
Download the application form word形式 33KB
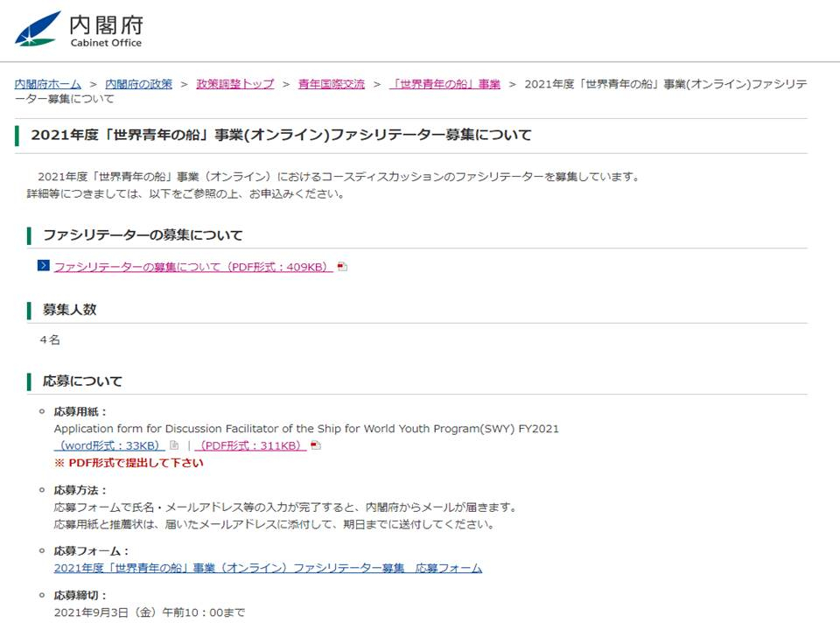click(109, 445)
